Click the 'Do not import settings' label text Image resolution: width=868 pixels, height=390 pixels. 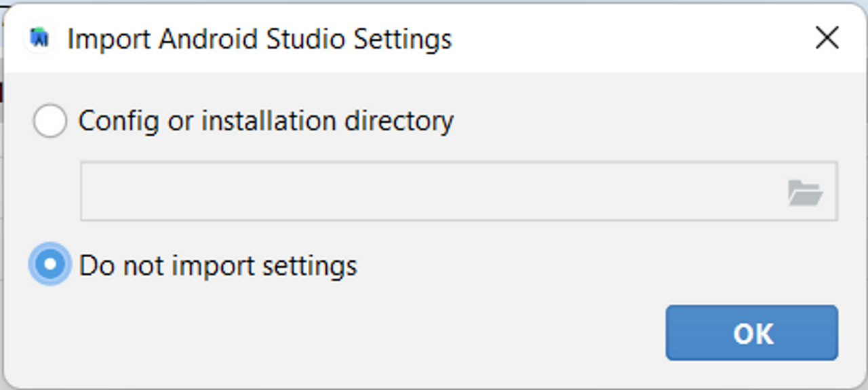218,265
